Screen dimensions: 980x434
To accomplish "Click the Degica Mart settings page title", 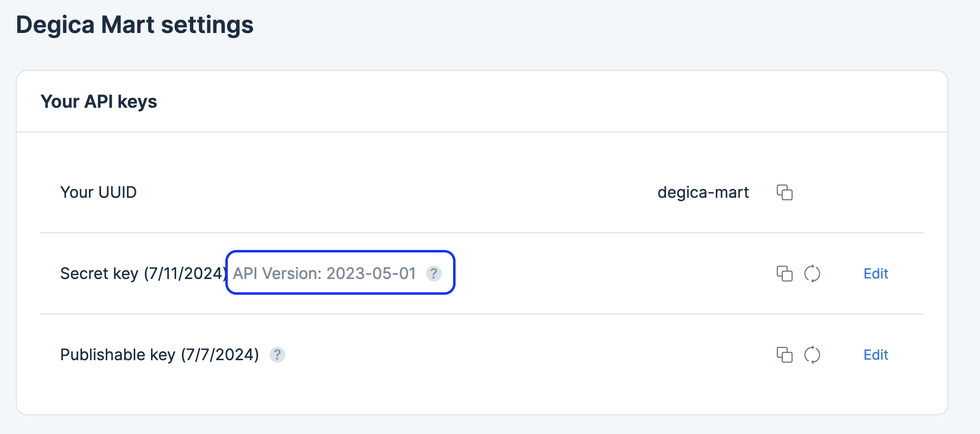I will (x=135, y=25).
